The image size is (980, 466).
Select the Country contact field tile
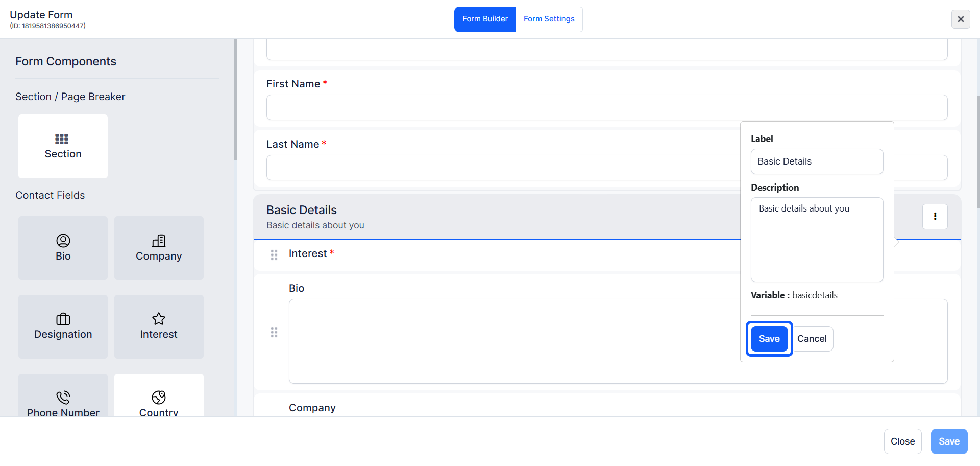159,395
